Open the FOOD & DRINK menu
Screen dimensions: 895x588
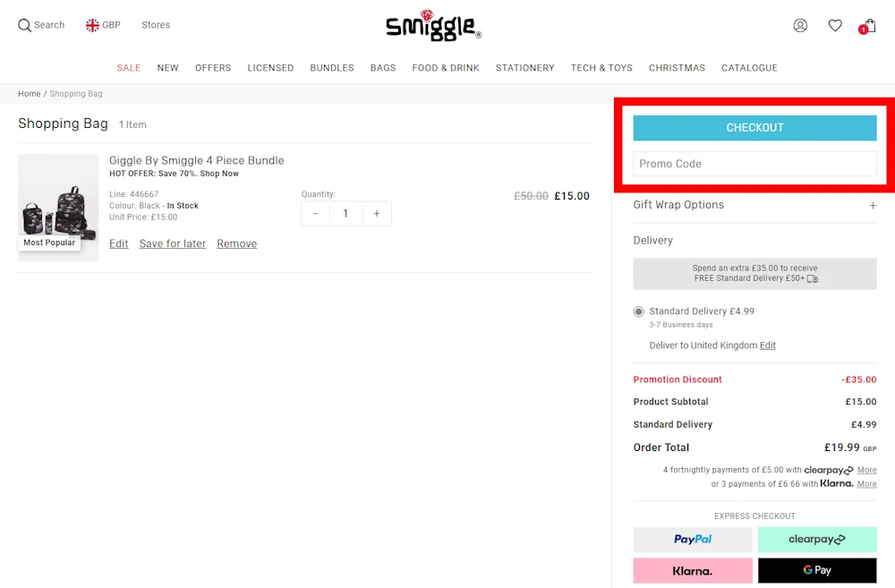click(446, 68)
